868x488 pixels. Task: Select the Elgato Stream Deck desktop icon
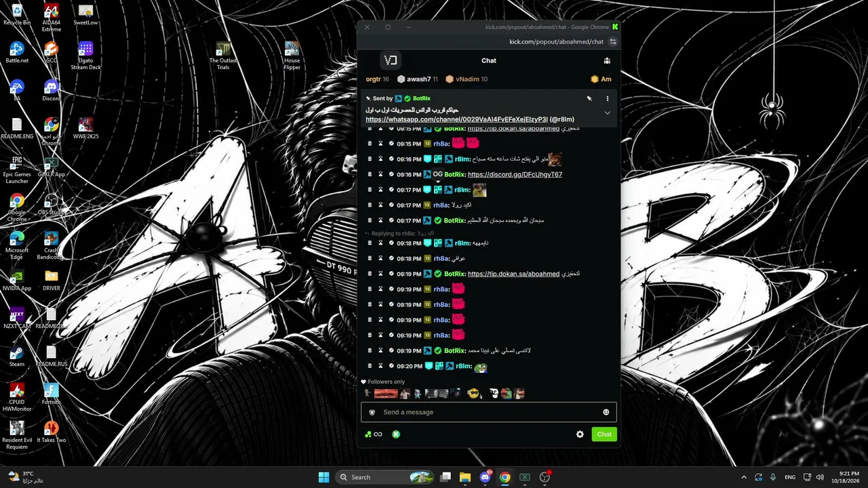[x=85, y=56]
